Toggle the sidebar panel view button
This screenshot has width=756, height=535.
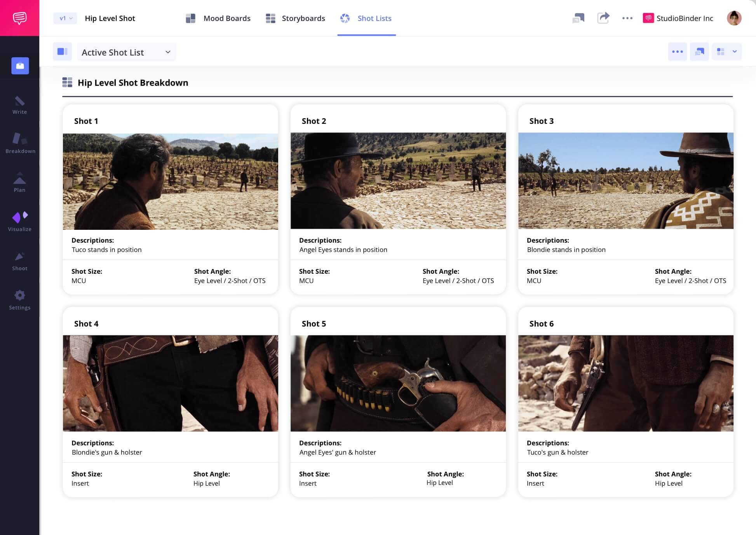pyautogui.click(x=62, y=52)
